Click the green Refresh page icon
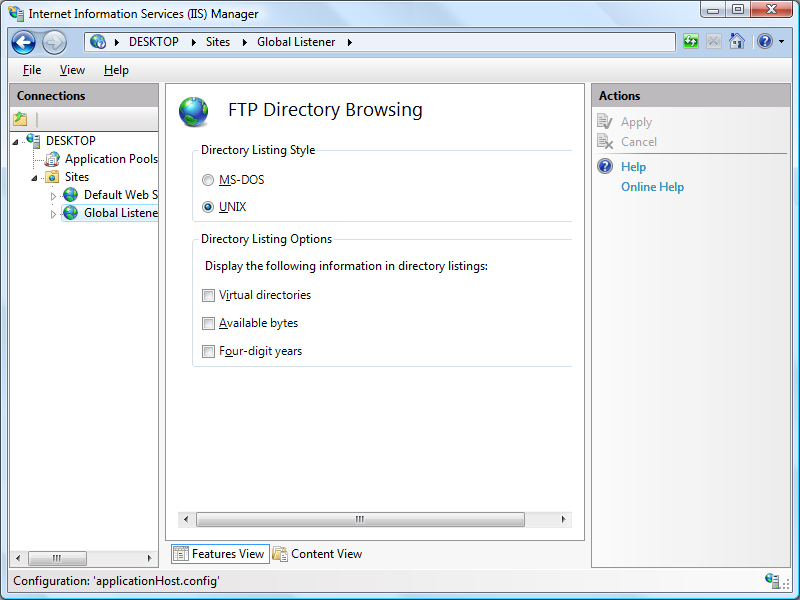 (x=691, y=41)
